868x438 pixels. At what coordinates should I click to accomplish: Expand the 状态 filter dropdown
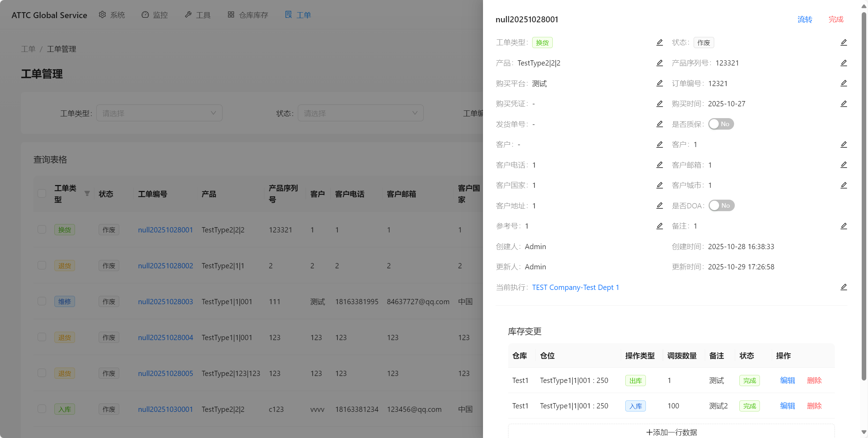(360, 113)
